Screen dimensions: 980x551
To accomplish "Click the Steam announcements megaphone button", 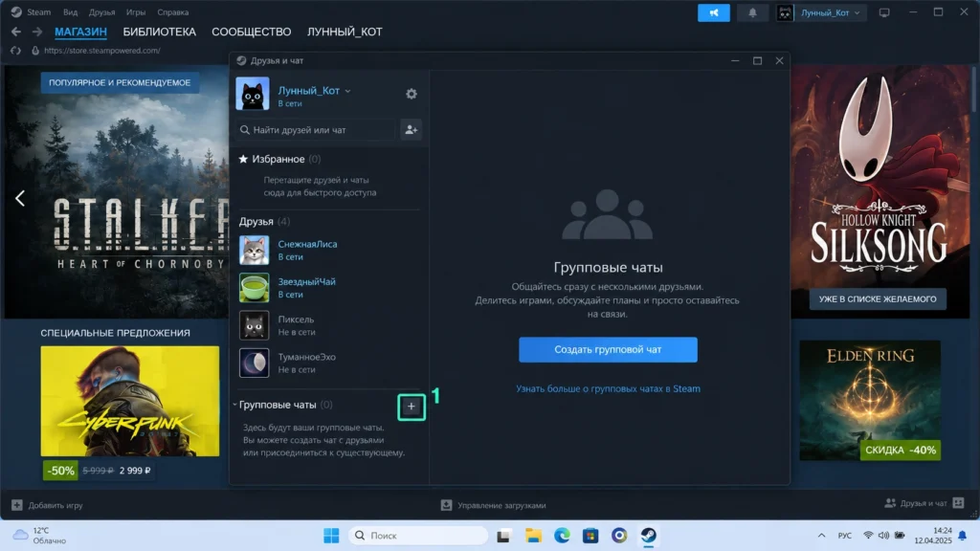I will tap(713, 12).
